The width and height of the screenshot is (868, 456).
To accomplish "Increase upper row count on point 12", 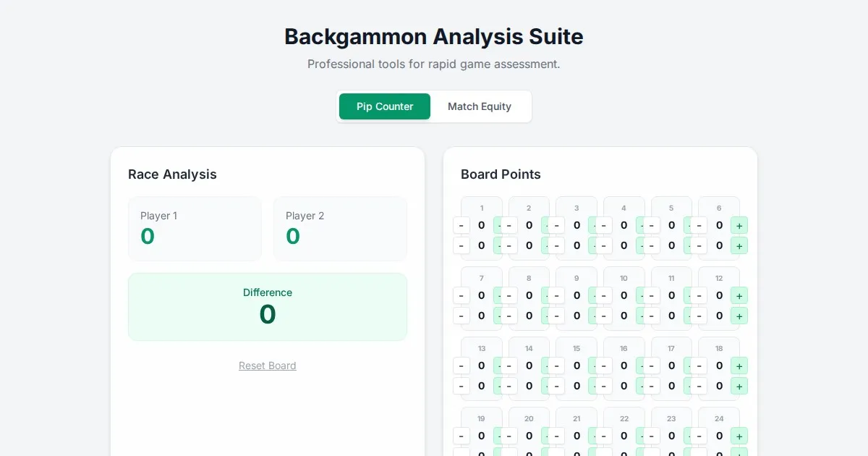I will [739, 295].
